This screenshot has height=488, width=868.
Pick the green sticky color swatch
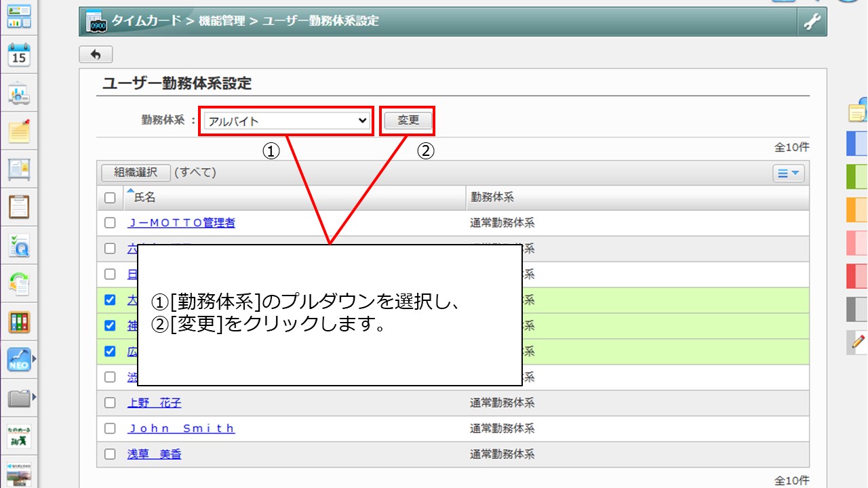coord(857,177)
